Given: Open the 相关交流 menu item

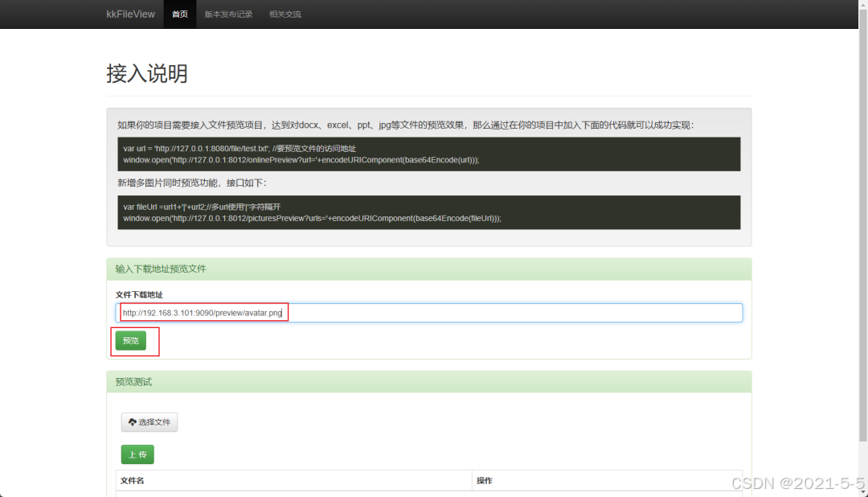Looking at the screenshot, I should [285, 14].
